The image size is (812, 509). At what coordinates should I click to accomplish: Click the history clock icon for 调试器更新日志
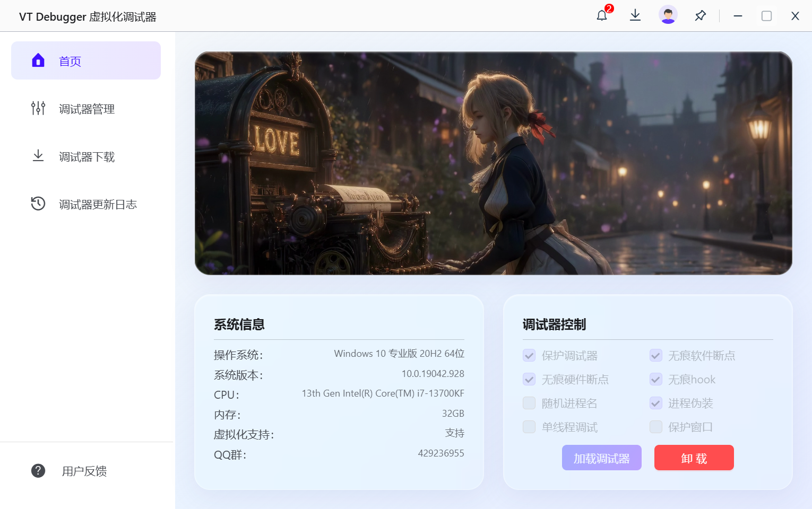tap(38, 204)
